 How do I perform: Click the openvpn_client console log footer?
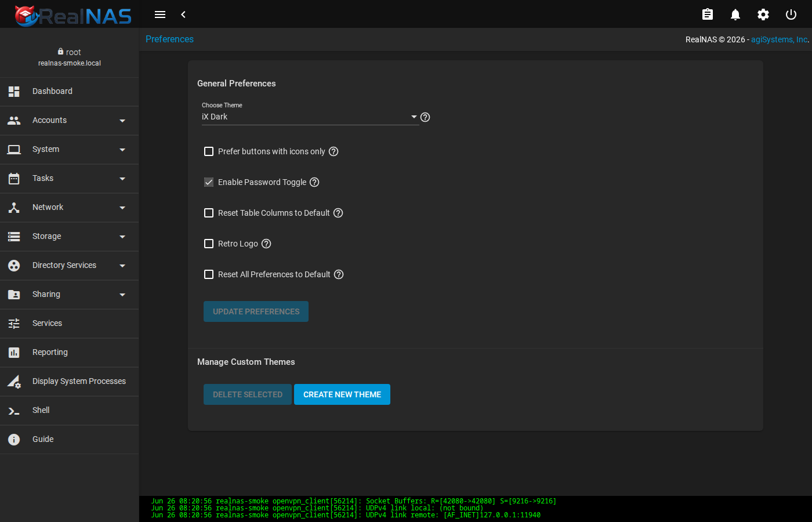[476, 508]
